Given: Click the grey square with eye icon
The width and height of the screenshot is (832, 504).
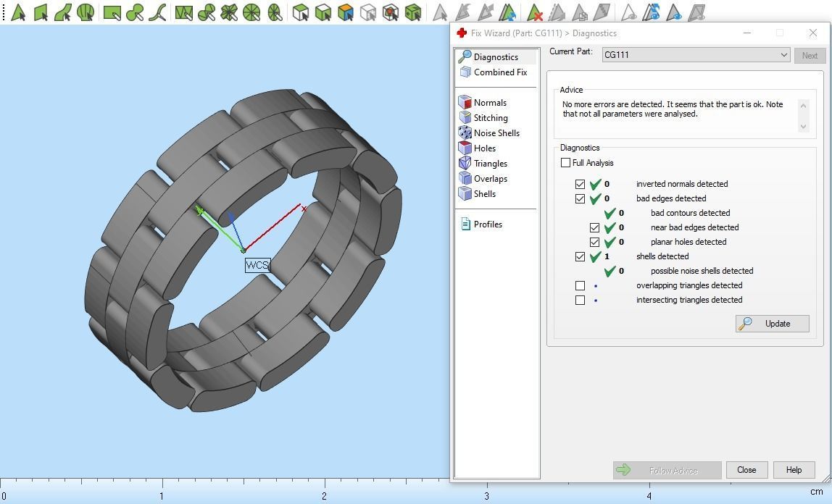Looking at the screenshot, I should click(x=696, y=12).
